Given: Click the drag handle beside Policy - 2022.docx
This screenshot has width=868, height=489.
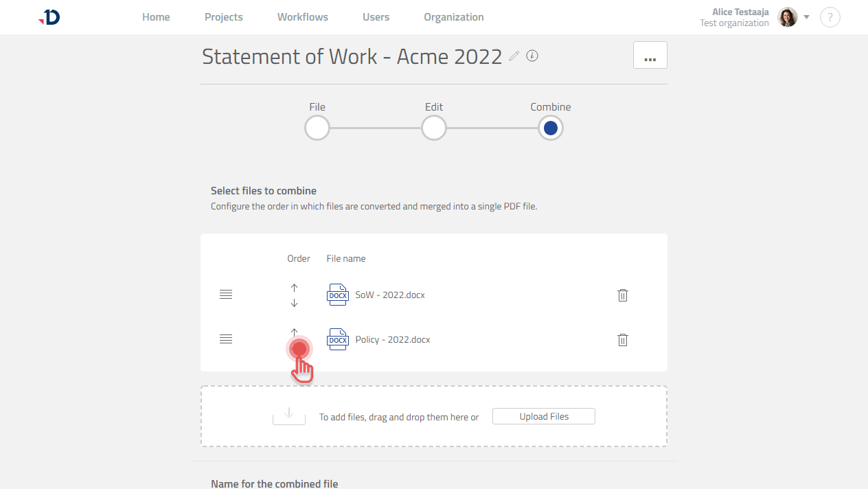Looking at the screenshot, I should point(226,339).
